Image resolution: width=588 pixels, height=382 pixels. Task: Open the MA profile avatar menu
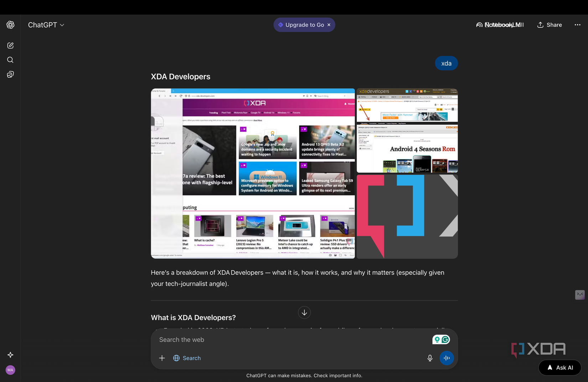pos(10,370)
